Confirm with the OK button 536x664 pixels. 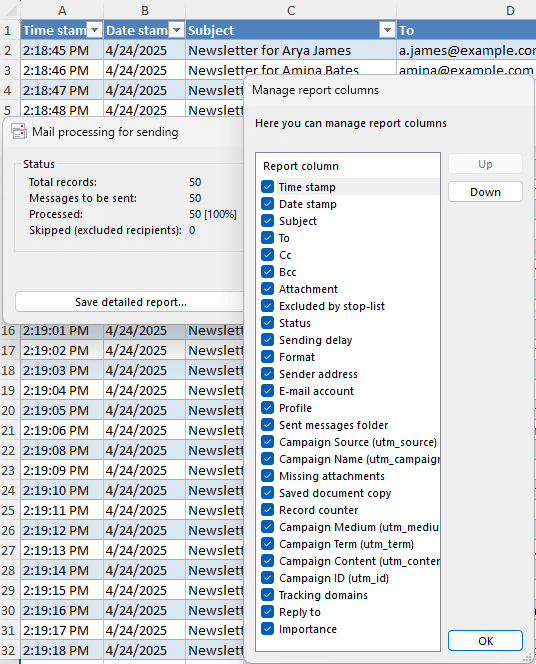click(485, 641)
